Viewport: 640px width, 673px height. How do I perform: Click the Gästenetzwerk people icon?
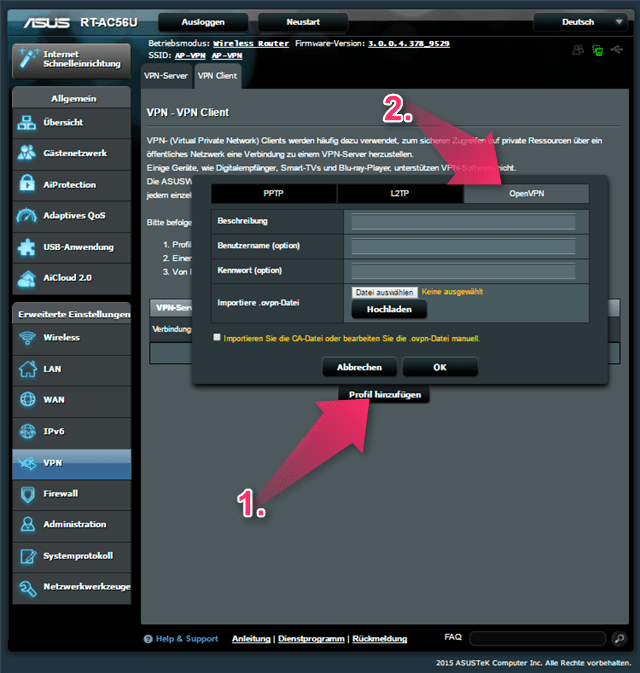pyautogui.click(x=27, y=153)
